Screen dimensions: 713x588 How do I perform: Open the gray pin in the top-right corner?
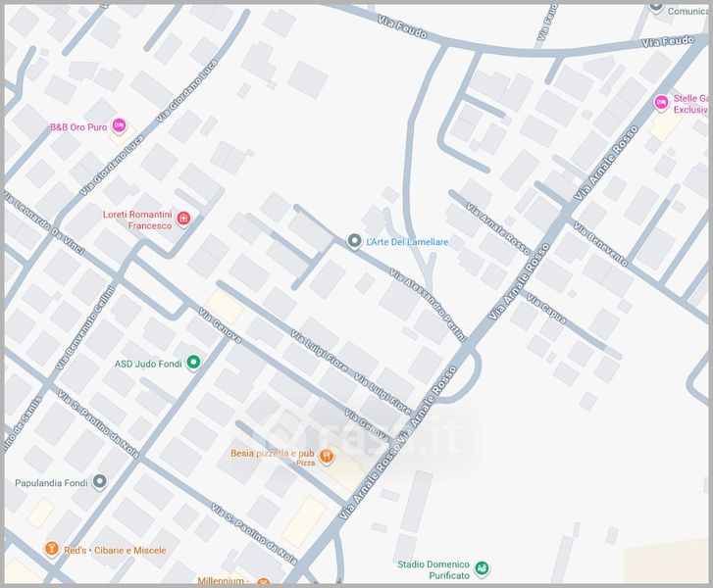coord(656,5)
